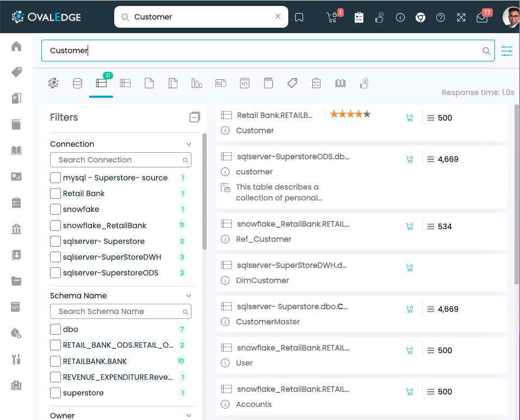This screenshot has width=520, height=420.
Task: Select the table columns tab icon
Action: 125,83
